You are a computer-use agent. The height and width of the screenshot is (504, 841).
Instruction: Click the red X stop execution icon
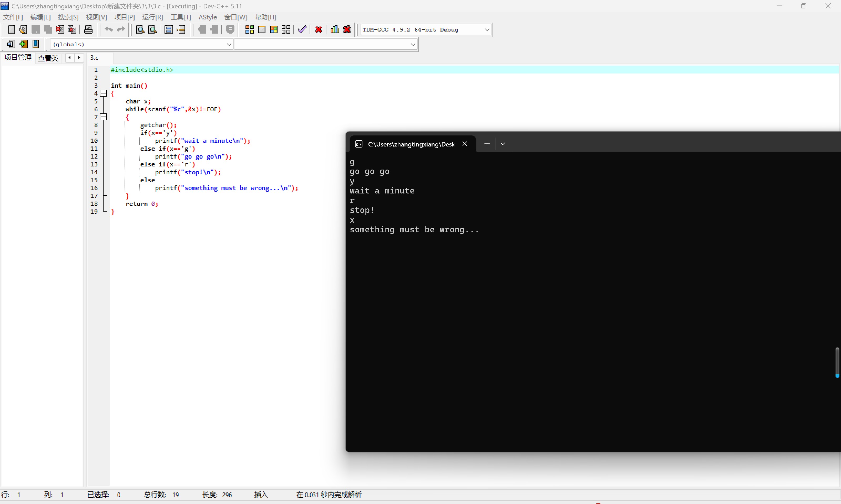[x=318, y=30]
